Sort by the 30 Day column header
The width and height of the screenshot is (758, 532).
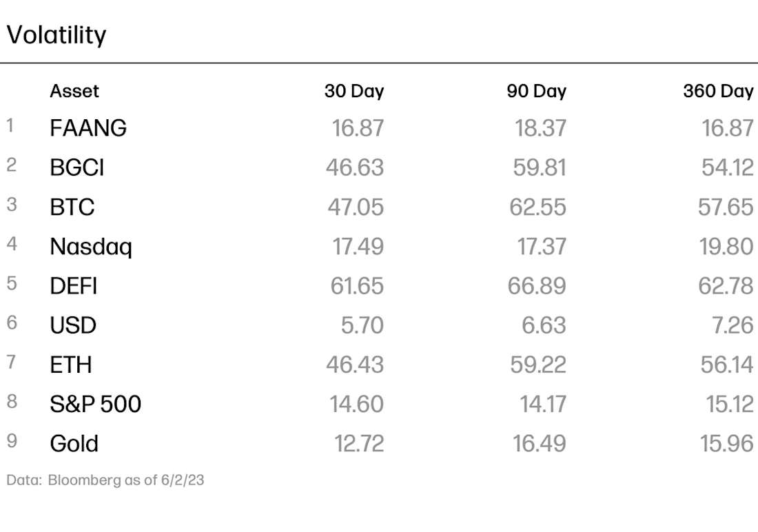(x=354, y=92)
